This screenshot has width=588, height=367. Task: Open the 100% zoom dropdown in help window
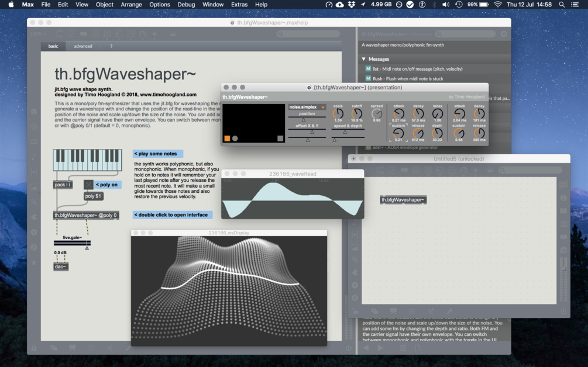[38, 34]
